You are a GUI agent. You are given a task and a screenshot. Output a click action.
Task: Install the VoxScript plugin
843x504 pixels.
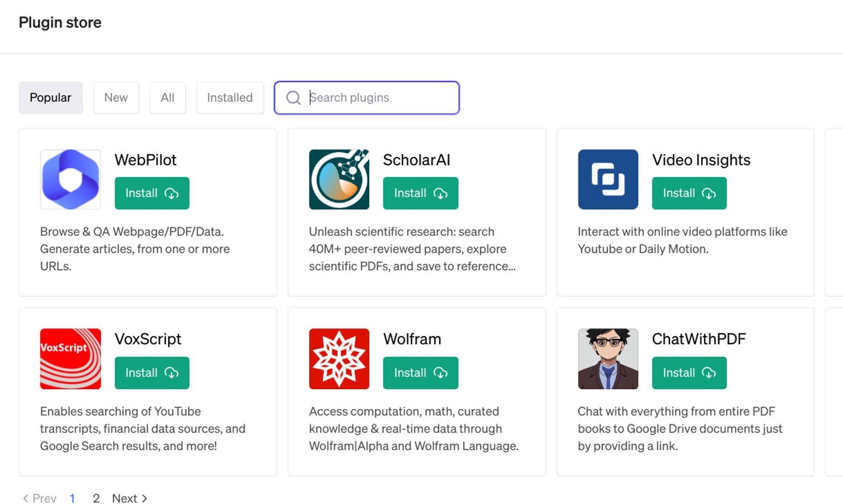(152, 373)
